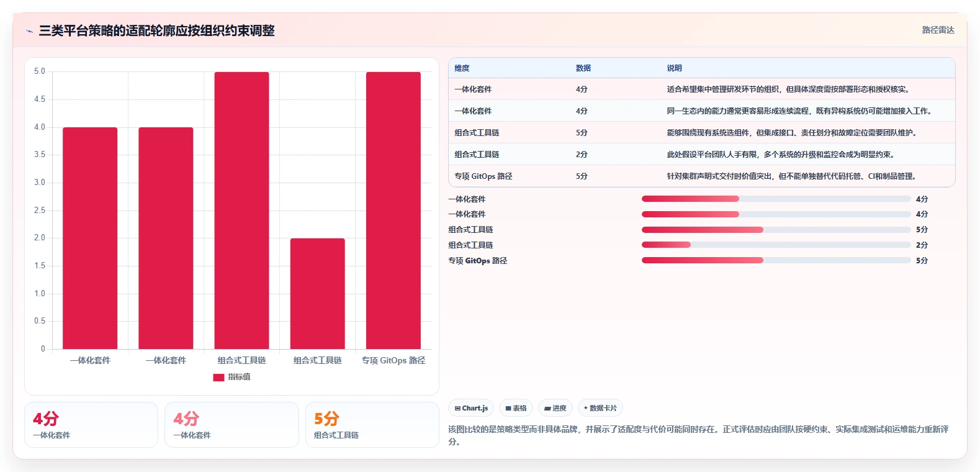
Task: Click the 4.5 tick on the y-axis
Action: point(40,99)
